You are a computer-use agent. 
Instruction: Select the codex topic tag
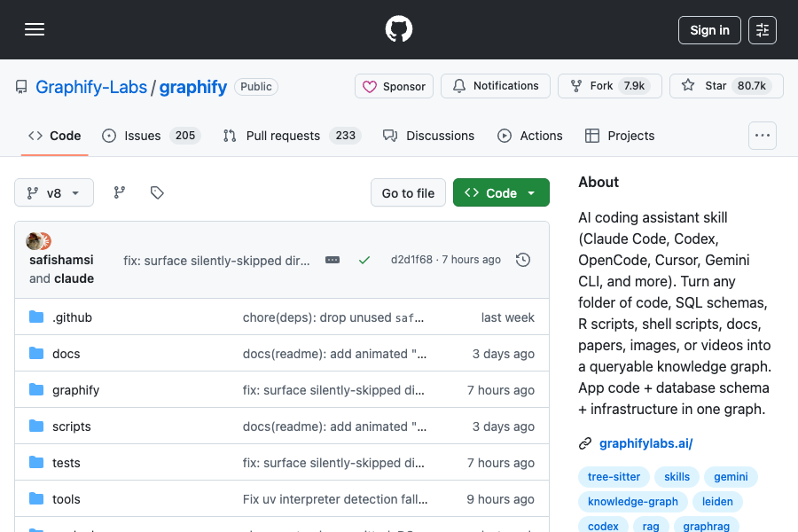pos(603,526)
